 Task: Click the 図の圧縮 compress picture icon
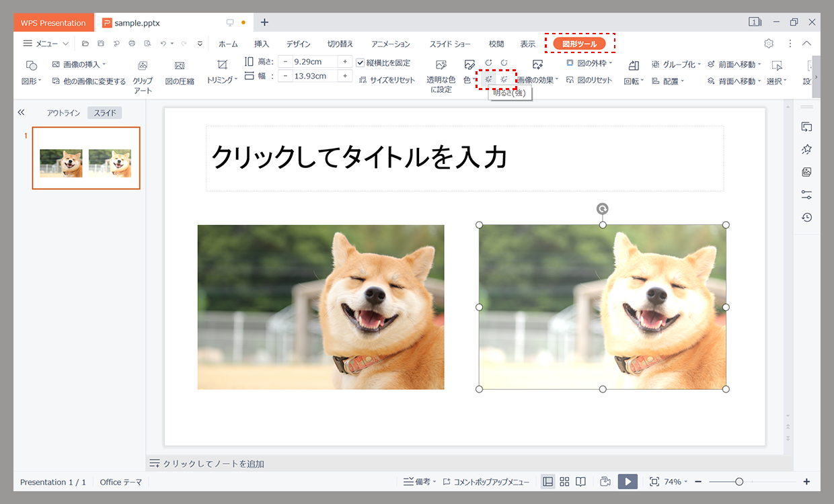click(180, 66)
